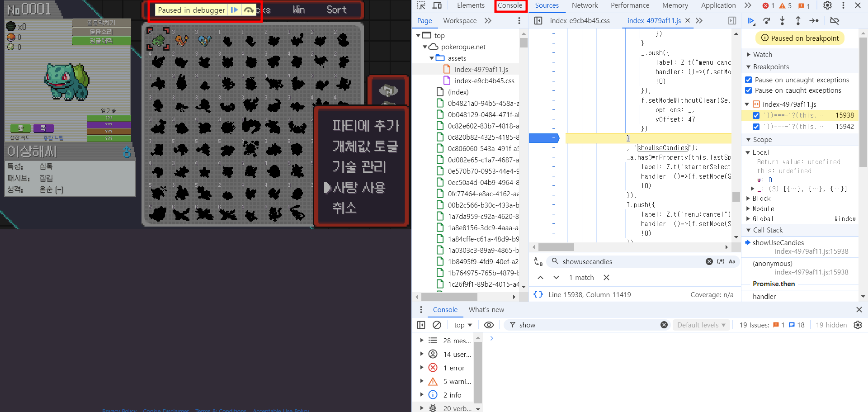Create a live expression with eye icon
The image size is (868, 412).
(x=489, y=325)
